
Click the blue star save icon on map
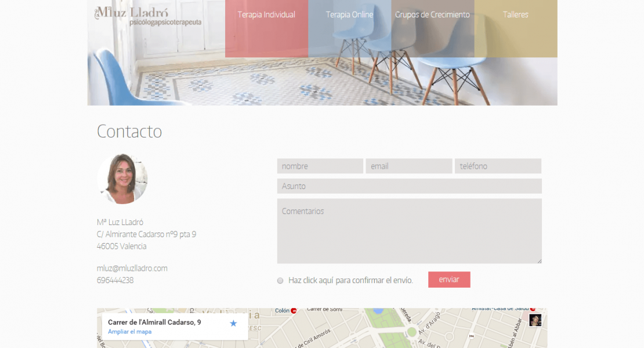[233, 323]
